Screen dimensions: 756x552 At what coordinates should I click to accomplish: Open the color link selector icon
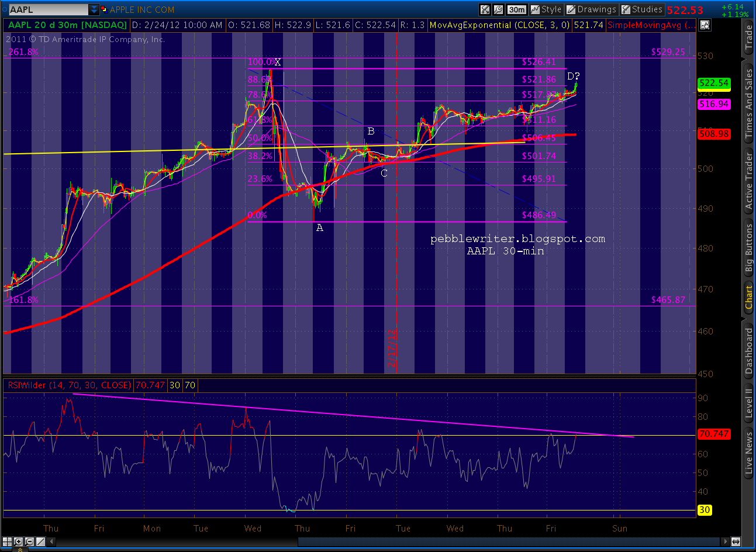point(104,10)
